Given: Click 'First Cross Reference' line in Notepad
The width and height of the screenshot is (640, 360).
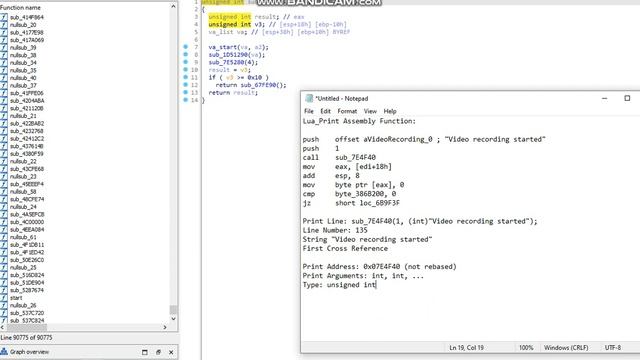Looking at the screenshot, I should (x=345, y=249).
